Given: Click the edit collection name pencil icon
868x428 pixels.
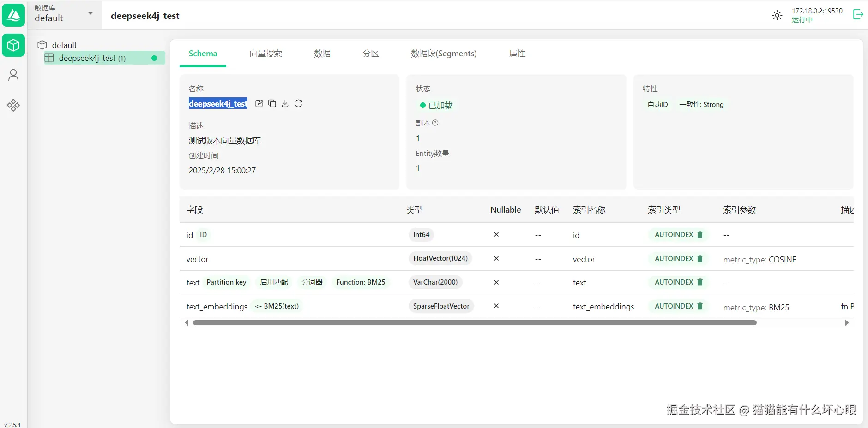Looking at the screenshot, I should pos(259,103).
